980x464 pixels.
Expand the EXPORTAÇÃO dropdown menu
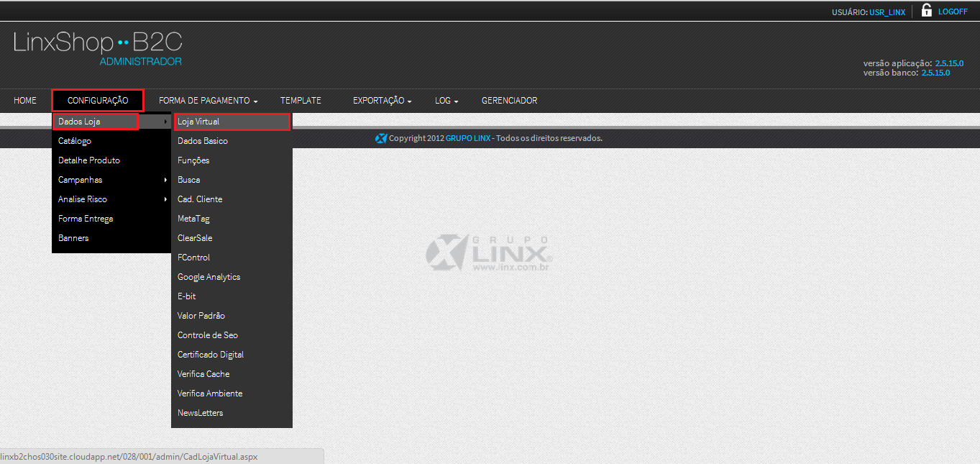coord(382,101)
